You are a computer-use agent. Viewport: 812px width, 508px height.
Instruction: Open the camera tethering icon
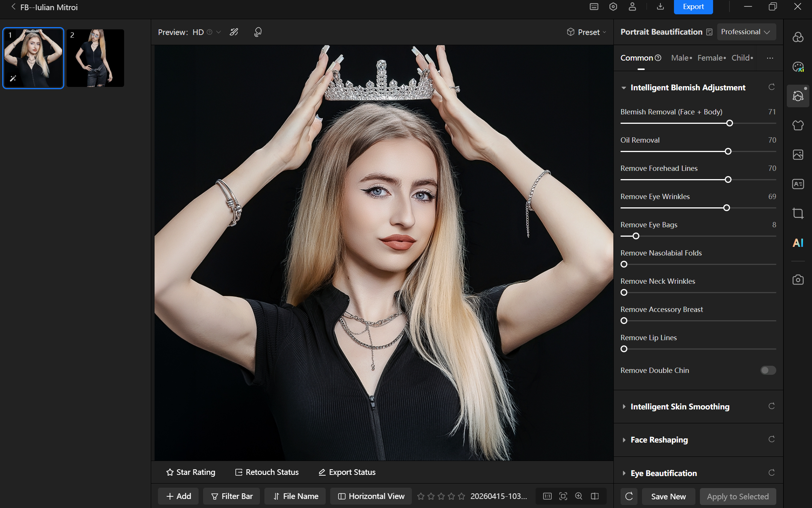[x=798, y=280]
